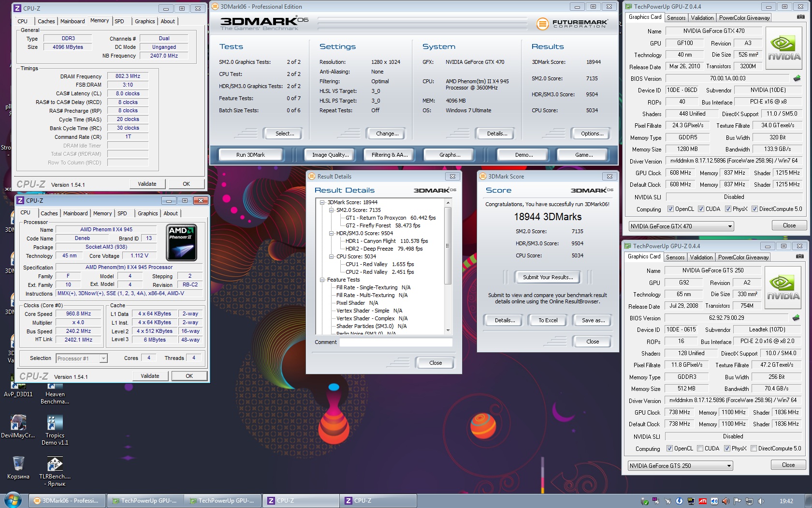Toggle PhysX checkbox in GTS 250 GPU-Z
The width and height of the screenshot is (812, 508).
pyautogui.click(x=727, y=448)
